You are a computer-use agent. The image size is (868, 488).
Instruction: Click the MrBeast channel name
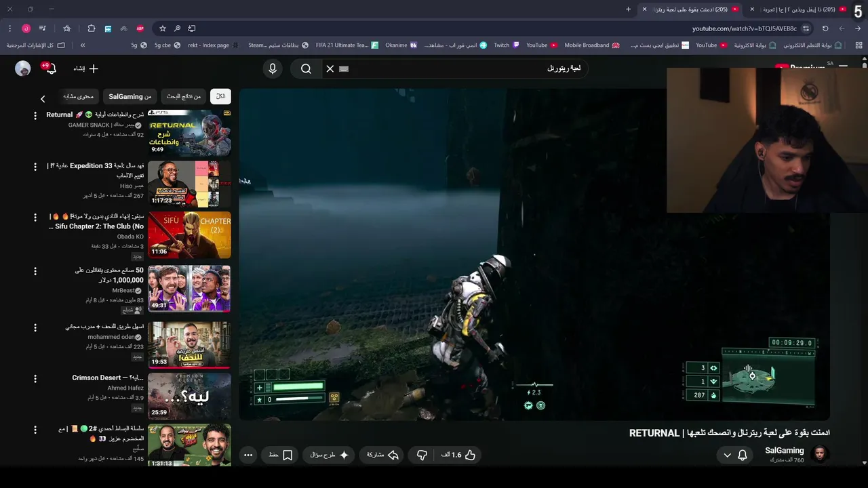[x=123, y=290]
